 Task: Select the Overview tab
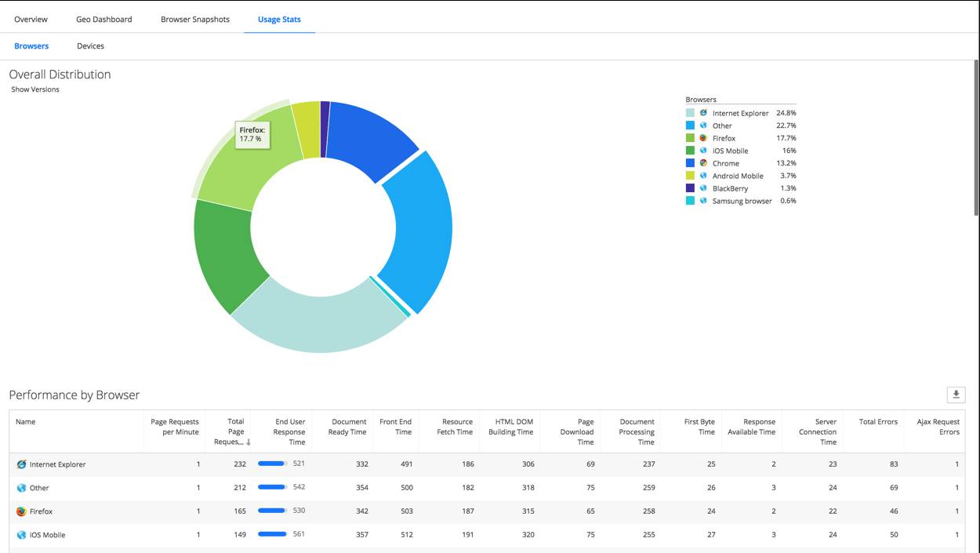31,19
